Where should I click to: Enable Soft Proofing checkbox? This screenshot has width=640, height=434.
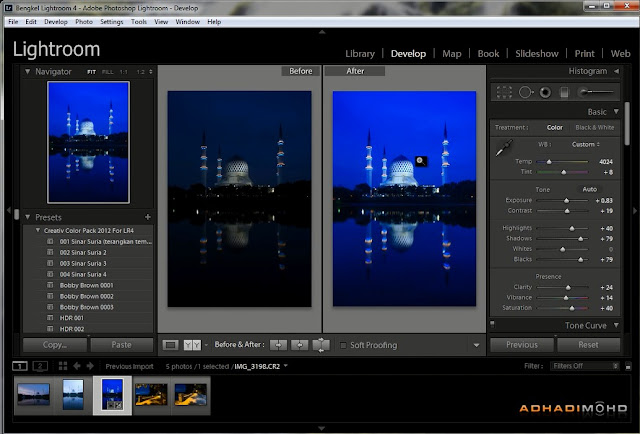point(343,345)
